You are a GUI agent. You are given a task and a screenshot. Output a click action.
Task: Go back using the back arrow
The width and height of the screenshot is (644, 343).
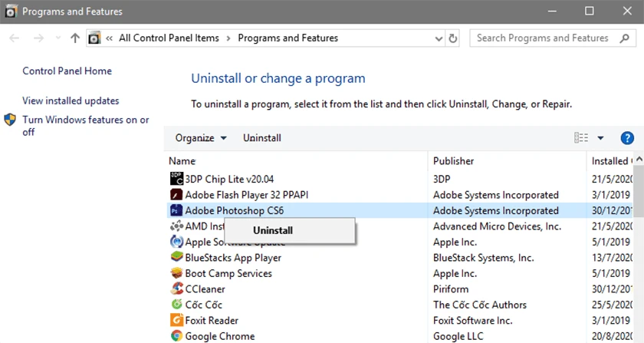pos(15,38)
